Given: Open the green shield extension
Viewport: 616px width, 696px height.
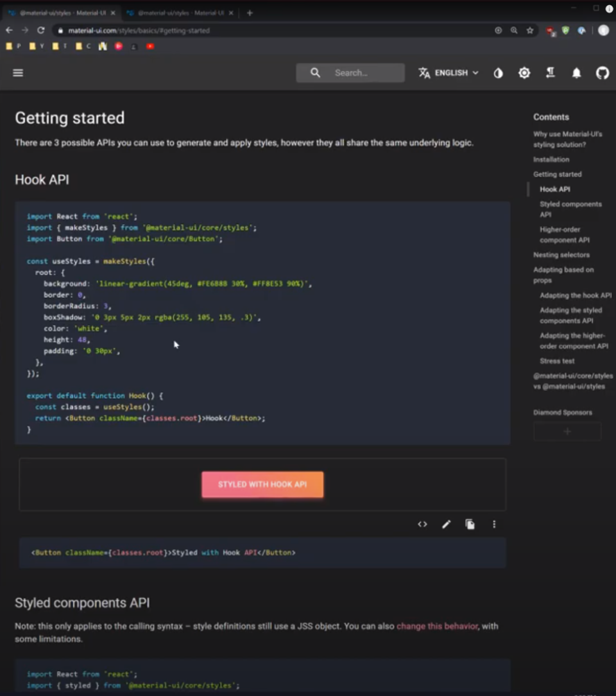Looking at the screenshot, I should point(565,30).
